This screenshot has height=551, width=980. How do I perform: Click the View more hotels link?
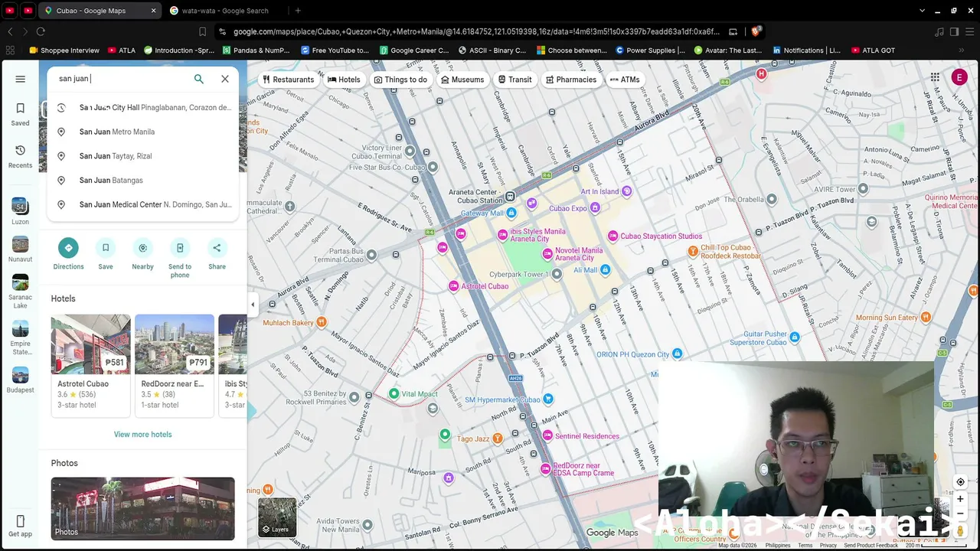[x=143, y=435]
